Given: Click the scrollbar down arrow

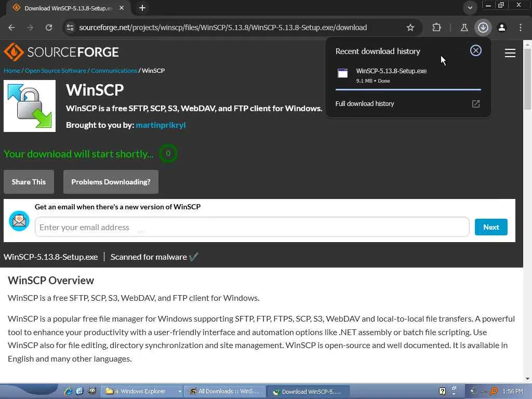Looking at the screenshot, I should pos(527,379).
